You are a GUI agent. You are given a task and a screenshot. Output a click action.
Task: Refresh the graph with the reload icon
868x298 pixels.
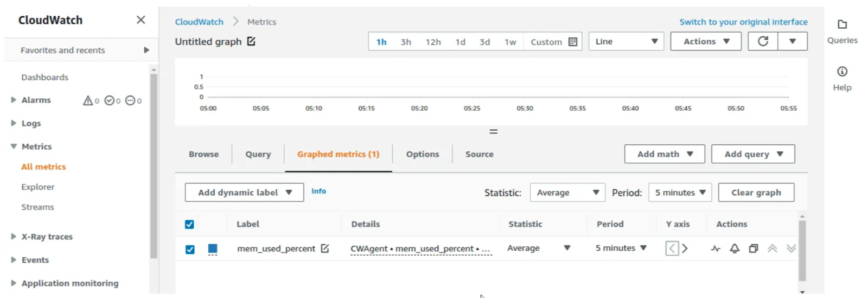click(x=763, y=41)
